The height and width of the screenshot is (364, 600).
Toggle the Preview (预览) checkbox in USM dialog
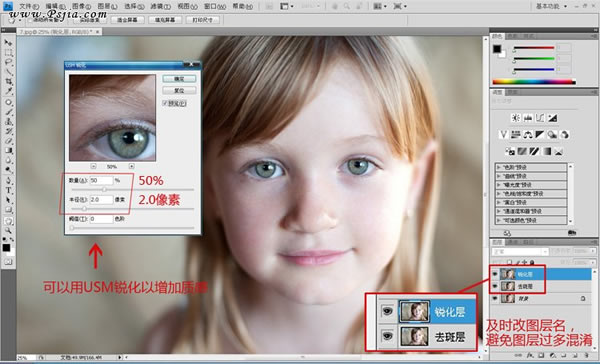[165, 103]
